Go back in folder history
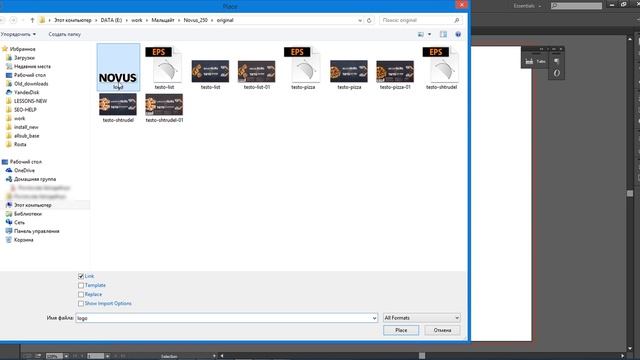Screen dimensions: 640x360 click(2, 20)
